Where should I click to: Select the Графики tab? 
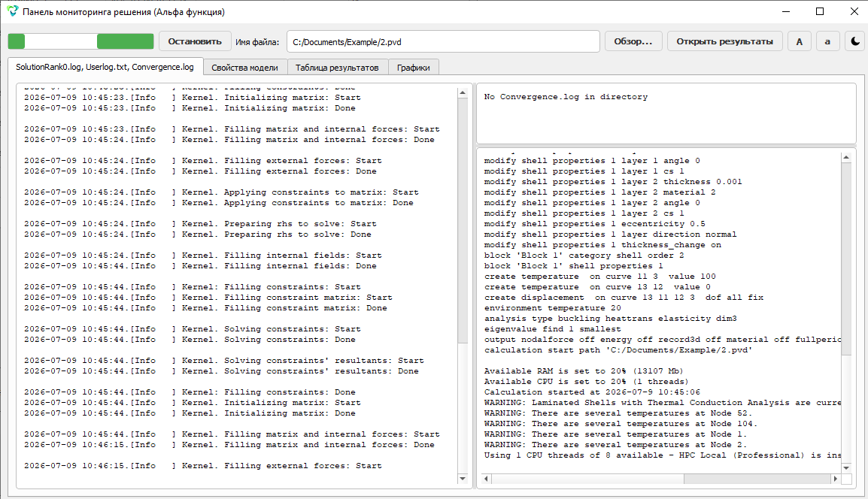click(x=414, y=68)
